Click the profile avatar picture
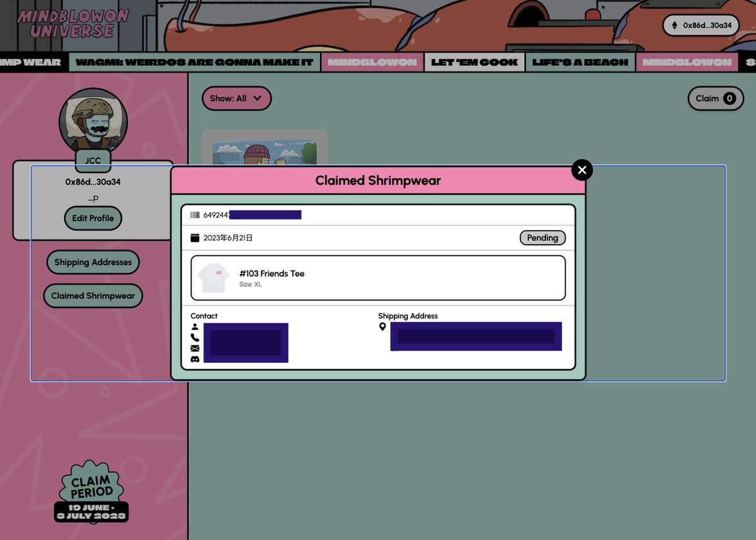Screen dimensions: 756x540 tap(93, 122)
